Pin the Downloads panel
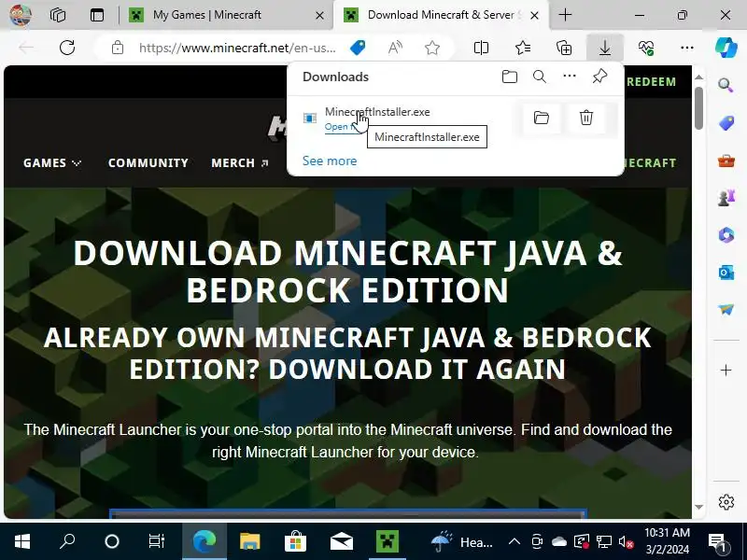This screenshot has width=747, height=560. [x=599, y=77]
